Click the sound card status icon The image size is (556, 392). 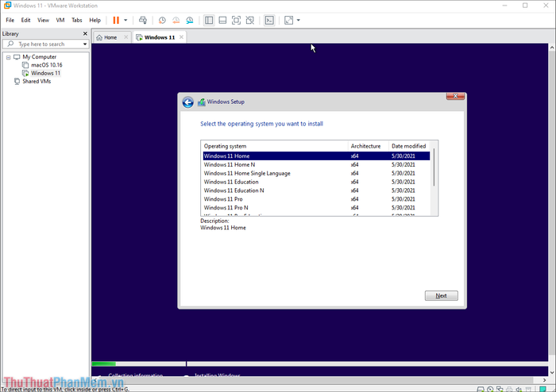click(519, 389)
